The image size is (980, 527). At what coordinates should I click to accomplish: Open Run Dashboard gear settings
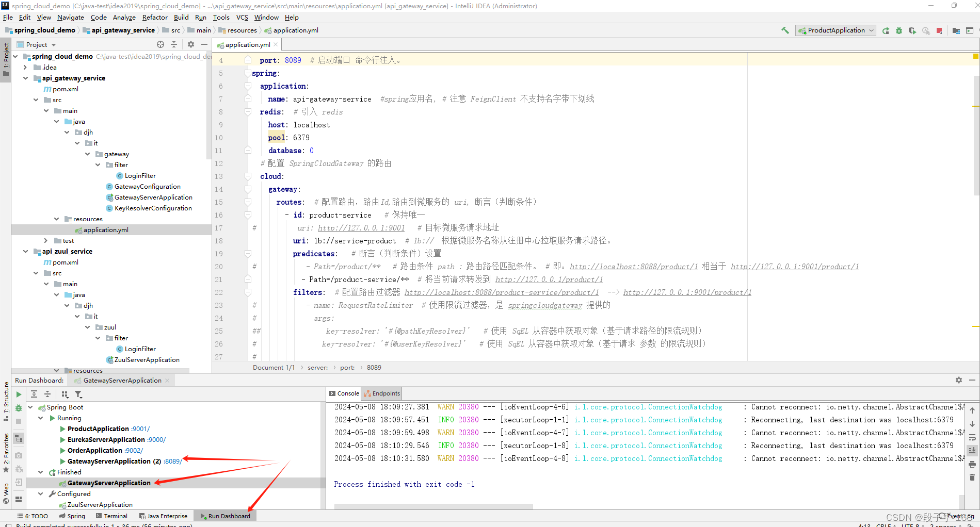click(959, 380)
